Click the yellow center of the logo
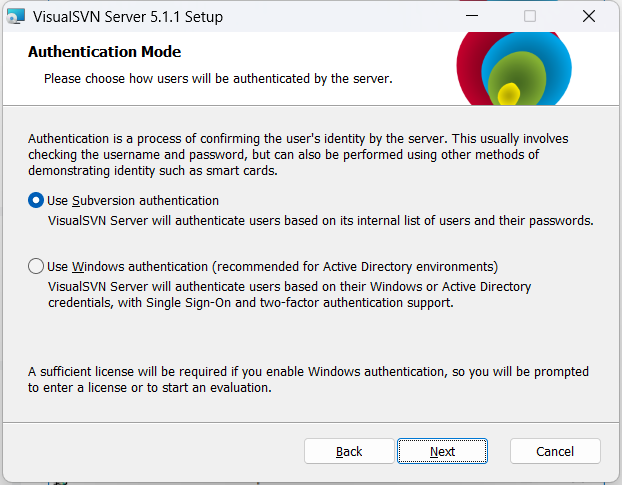 [x=510, y=95]
